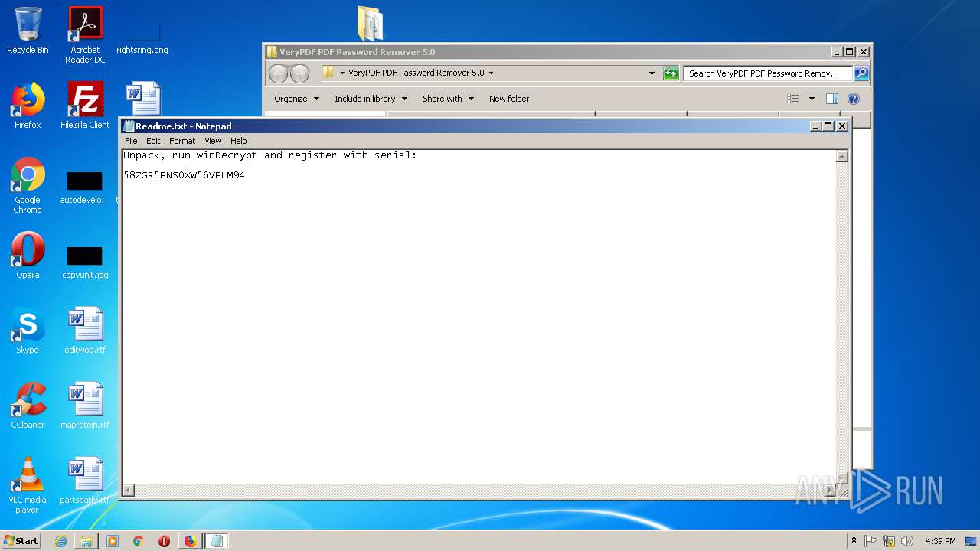Open the File menu in Notepad
This screenshot has width=980, height=551.
coord(131,141)
